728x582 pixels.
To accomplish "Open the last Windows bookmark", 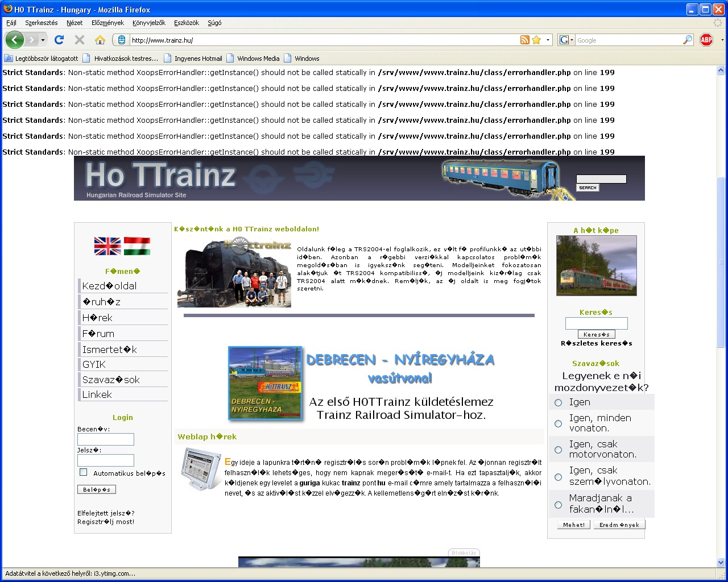I will click(302, 58).
